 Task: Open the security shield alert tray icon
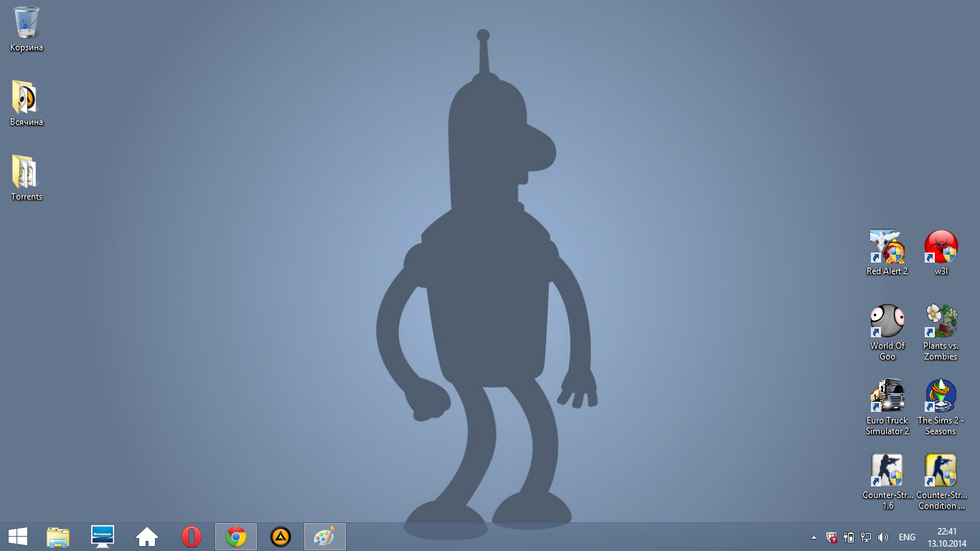831,537
